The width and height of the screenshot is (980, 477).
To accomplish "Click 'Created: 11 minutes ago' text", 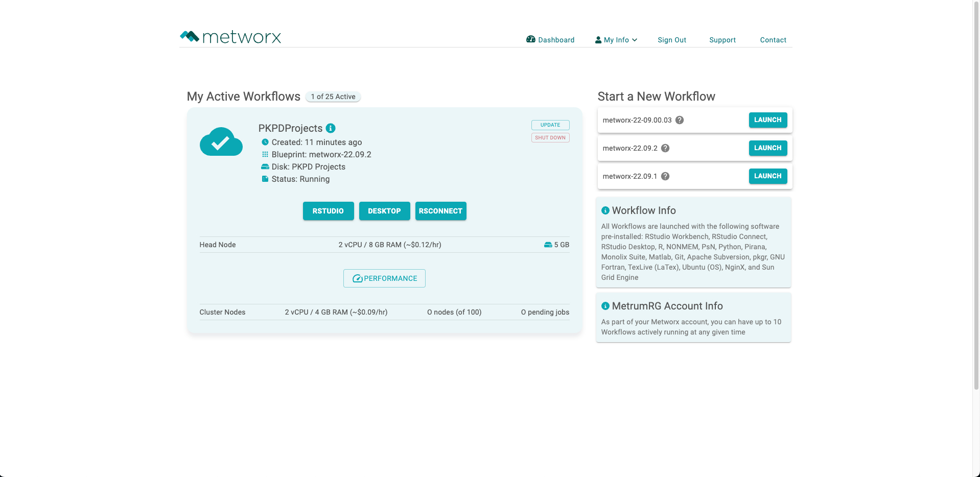I will [317, 142].
